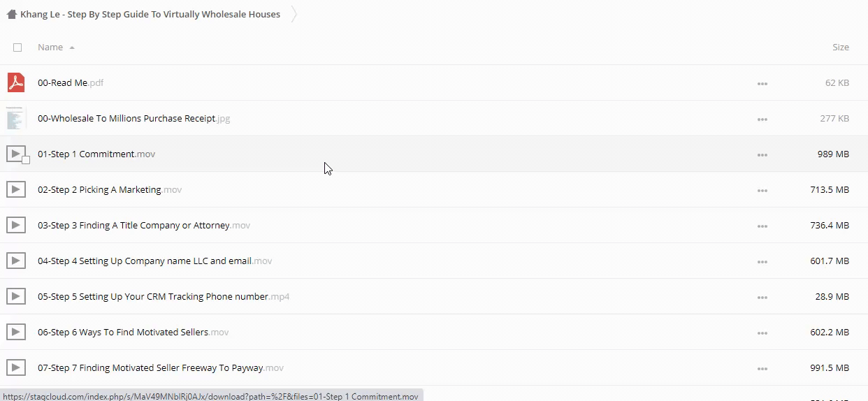Open more actions menu for 00-Read Me.pdf

(762, 83)
